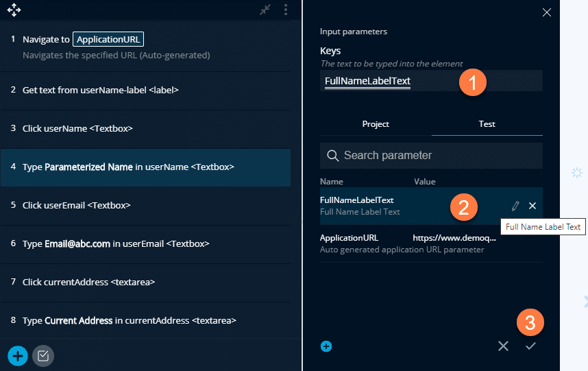This screenshot has width=588, height=371.
Task: Confirm the parameter selection with the checkmark
Action: [530, 346]
